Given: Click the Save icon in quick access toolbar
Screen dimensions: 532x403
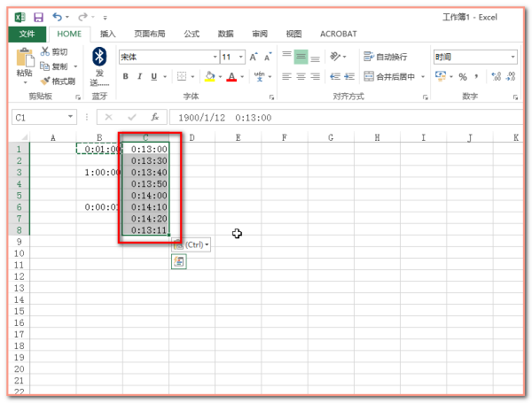Looking at the screenshot, I should 38,17.
